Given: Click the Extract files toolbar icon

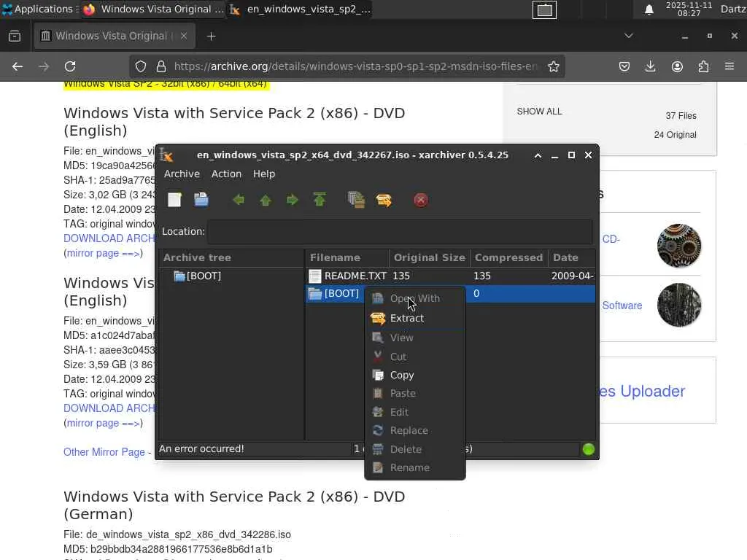Looking at the screenshot, I should point(384,200).
